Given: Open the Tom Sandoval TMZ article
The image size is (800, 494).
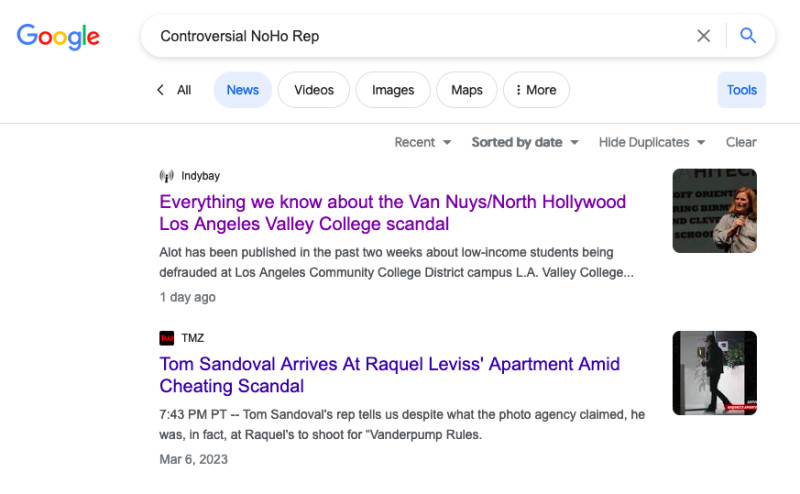Looking at the screenshot, I should tap(389, 375).
